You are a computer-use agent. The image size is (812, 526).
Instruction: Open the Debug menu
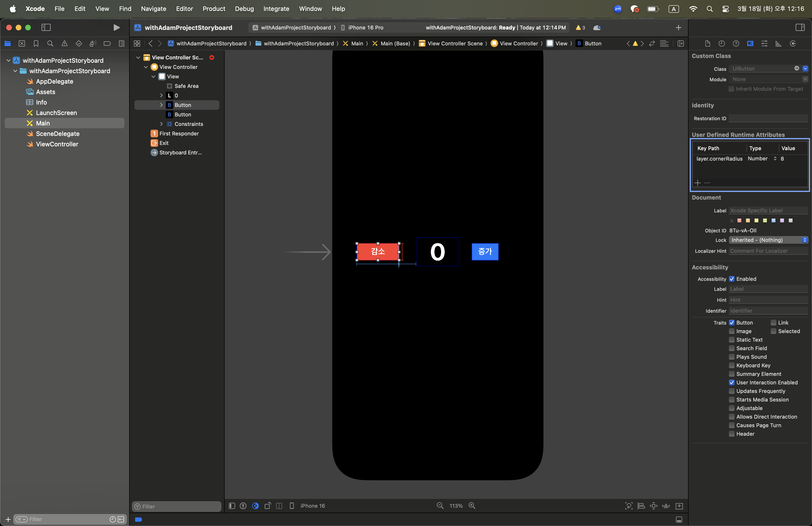(244, 9)
